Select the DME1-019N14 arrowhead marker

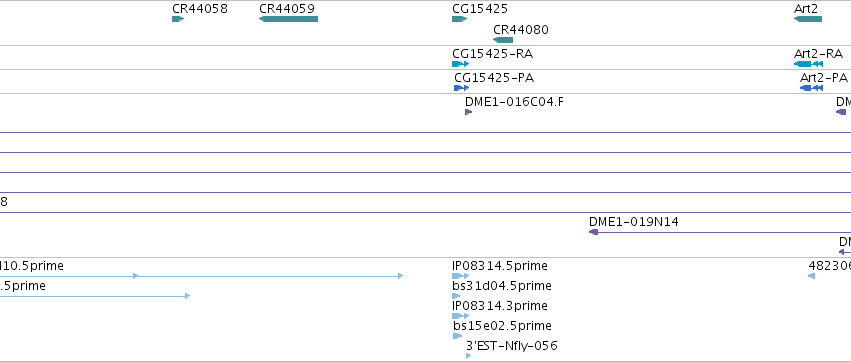pyautogui.click(x=593, y=232)
